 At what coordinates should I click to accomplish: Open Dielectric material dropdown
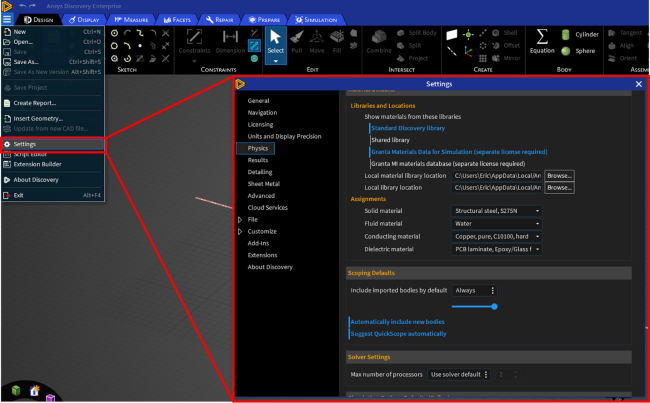coord(496,250)
